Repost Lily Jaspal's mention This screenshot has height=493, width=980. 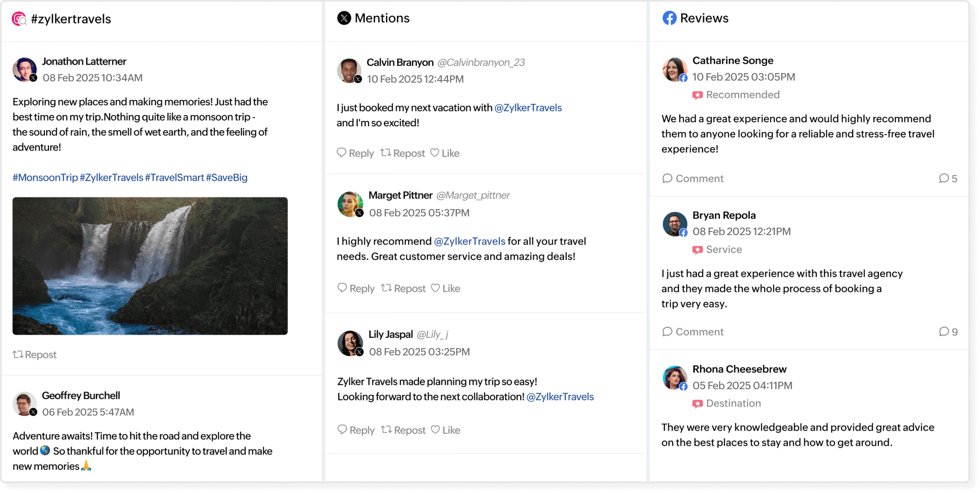click(x=403, y=430)
